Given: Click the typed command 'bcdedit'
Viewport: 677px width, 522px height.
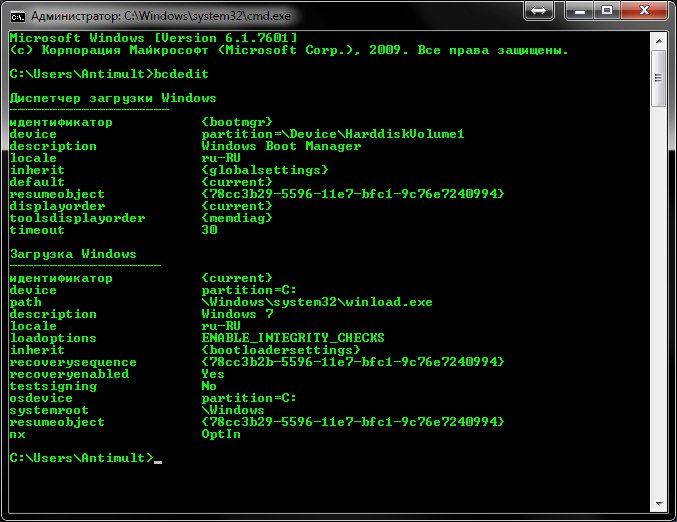Looking at the screenshot, I should click(181, 74).
